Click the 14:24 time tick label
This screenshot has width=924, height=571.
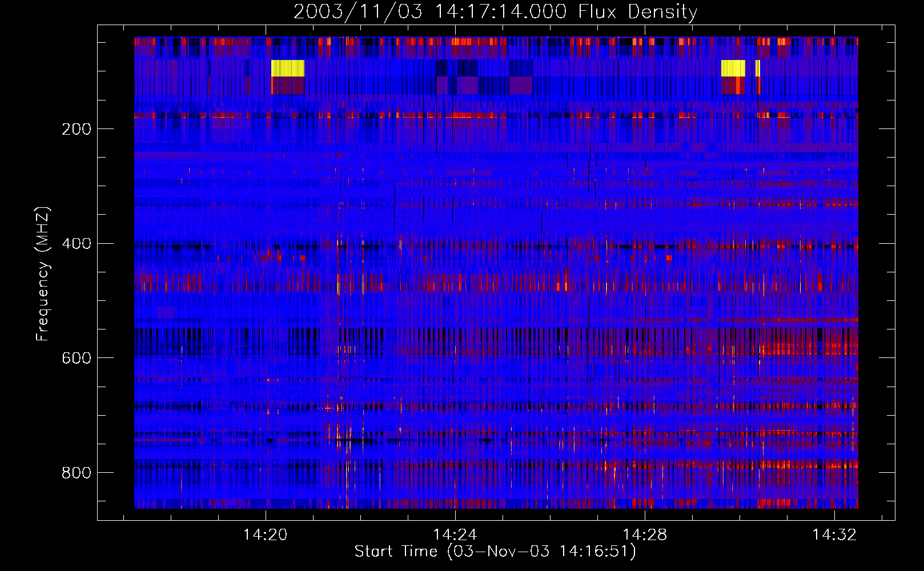[455, 534]
